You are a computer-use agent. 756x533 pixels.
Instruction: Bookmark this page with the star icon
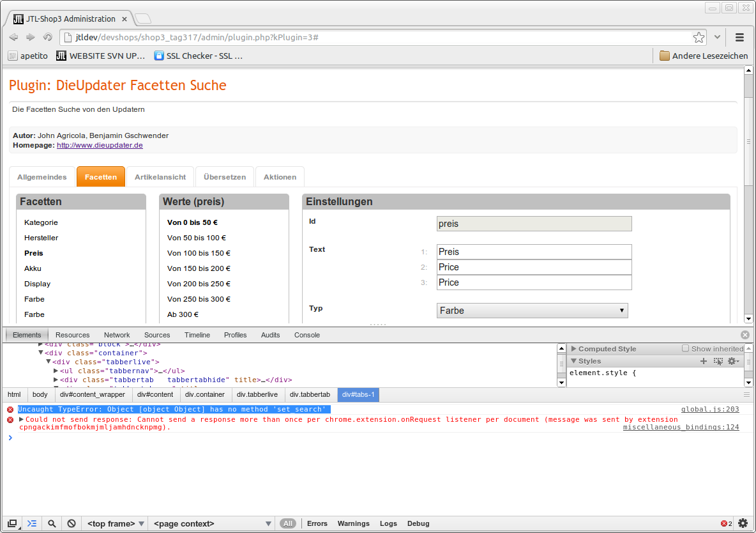(x=699, y=37)
